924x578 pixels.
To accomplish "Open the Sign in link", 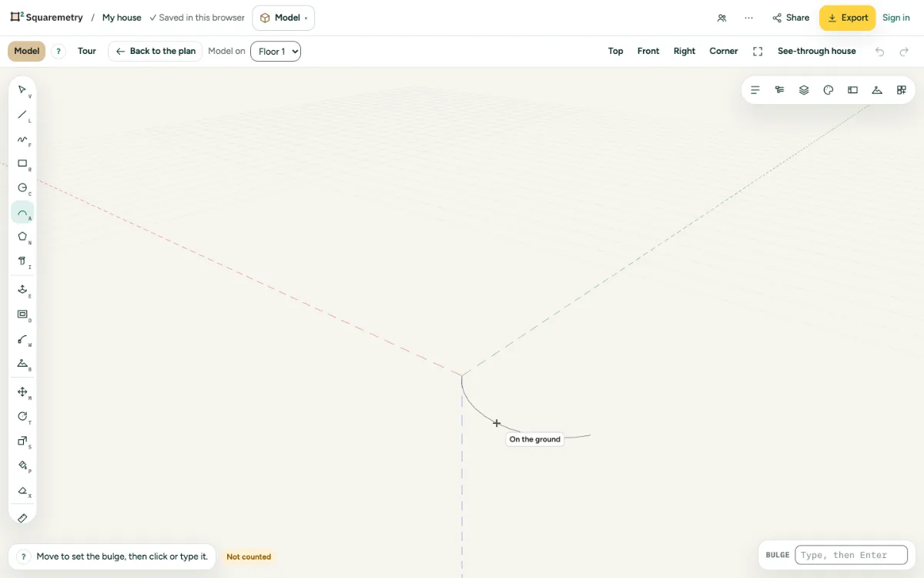I will coord(896,18).
